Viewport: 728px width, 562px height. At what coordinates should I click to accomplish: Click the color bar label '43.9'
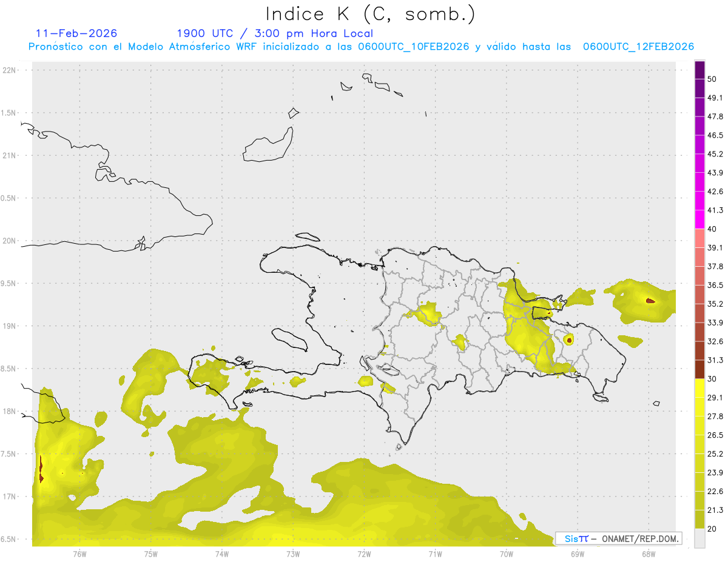pyautogui.click(x=715, y=173)
